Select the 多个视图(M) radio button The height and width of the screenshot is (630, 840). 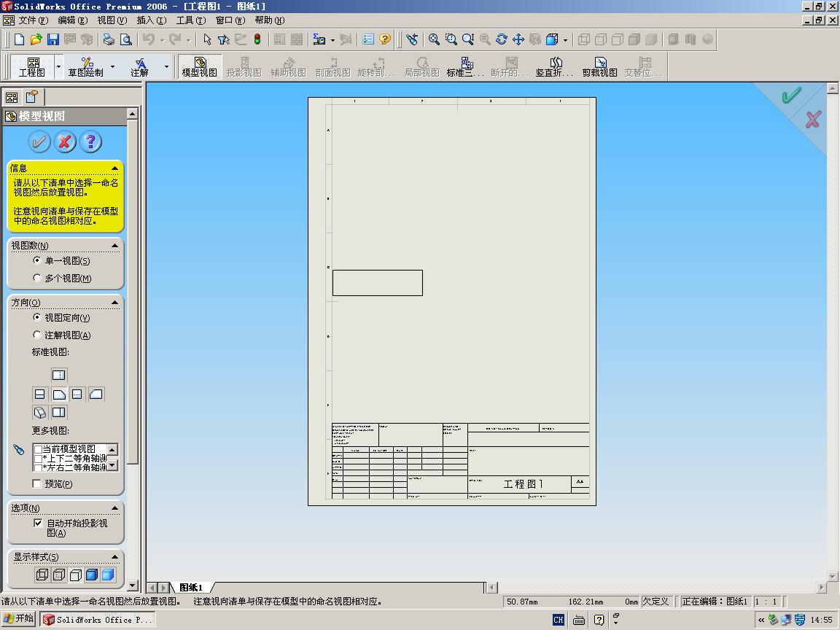coord(36,277)
